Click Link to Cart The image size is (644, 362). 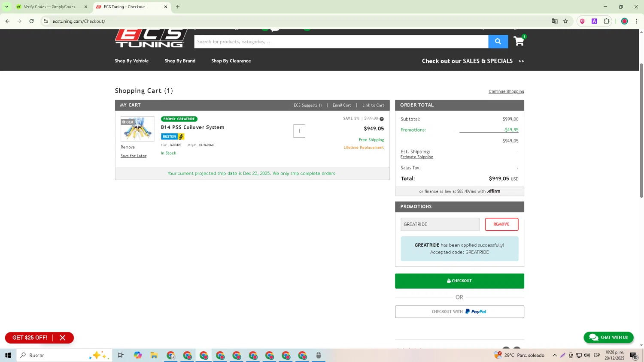pos(373,106)
